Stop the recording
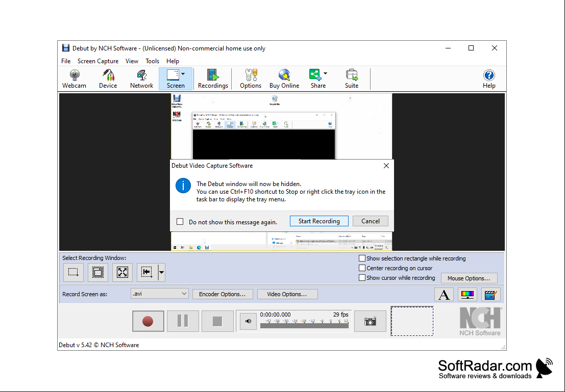Screen dimensions: 565x392 point(217,321)
